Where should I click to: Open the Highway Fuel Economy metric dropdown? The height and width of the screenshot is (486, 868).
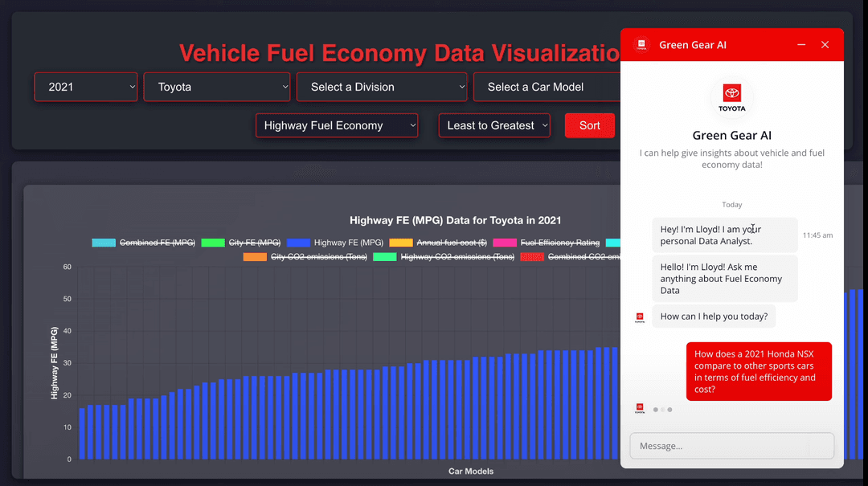click(x=337, y=125)
